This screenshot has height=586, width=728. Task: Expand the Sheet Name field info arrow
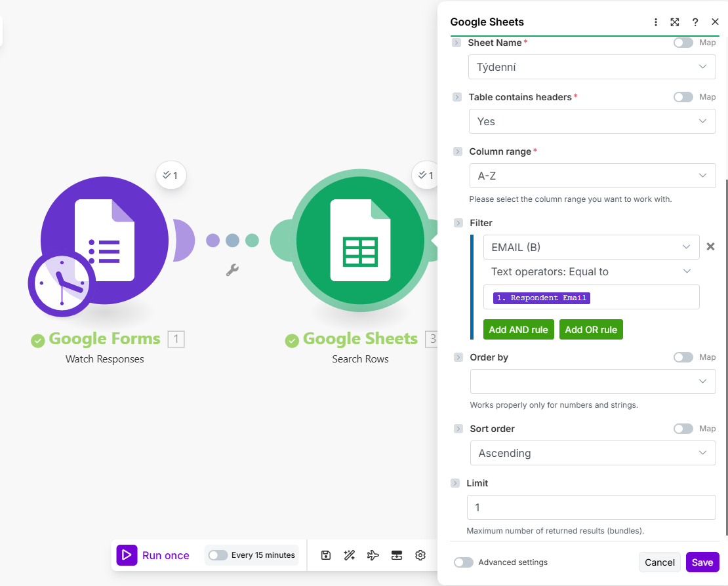coord(456,43)
